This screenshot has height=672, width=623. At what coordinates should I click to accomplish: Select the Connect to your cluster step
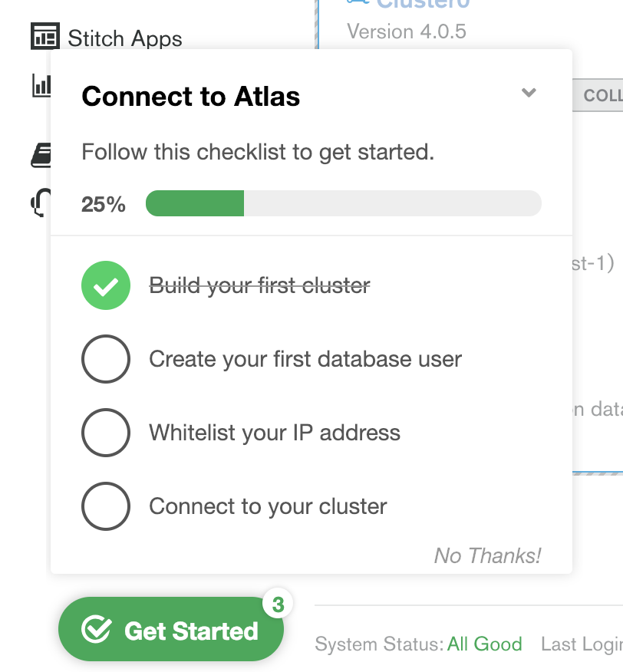click(268, 506)
